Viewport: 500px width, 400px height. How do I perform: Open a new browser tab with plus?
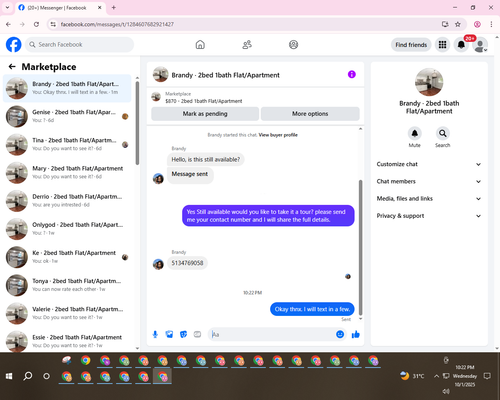[x=114, y=7]
